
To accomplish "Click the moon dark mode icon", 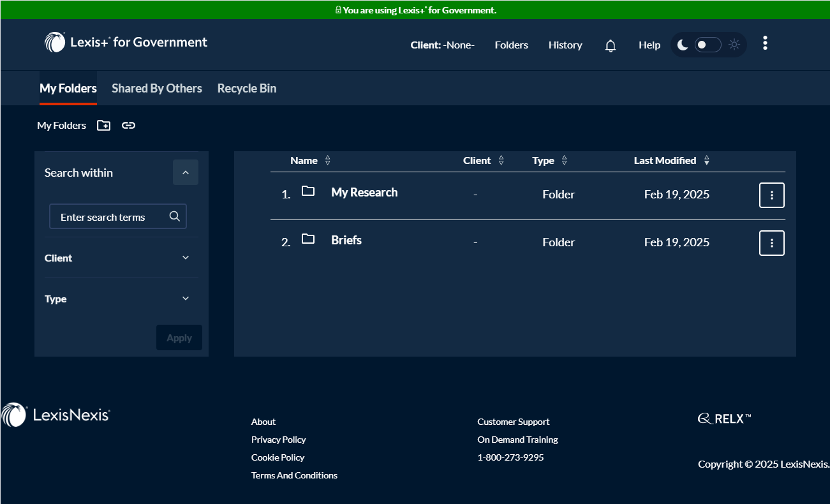I will coord(683,45).
